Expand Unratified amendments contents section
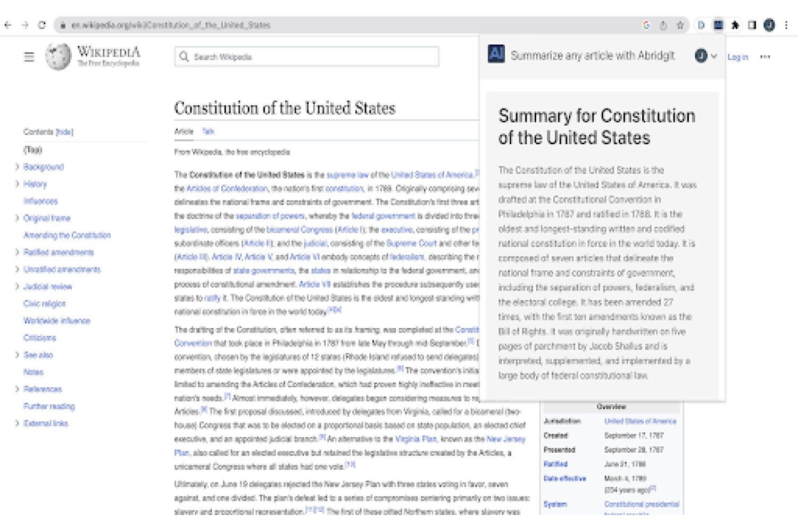This screenshot has height=532, width=798. tap(17, 269)
